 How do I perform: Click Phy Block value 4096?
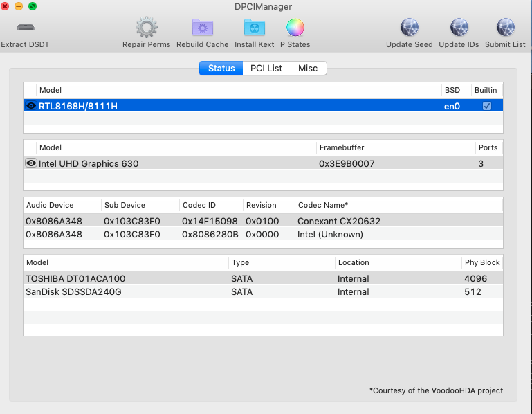click(x=476, y=278)
